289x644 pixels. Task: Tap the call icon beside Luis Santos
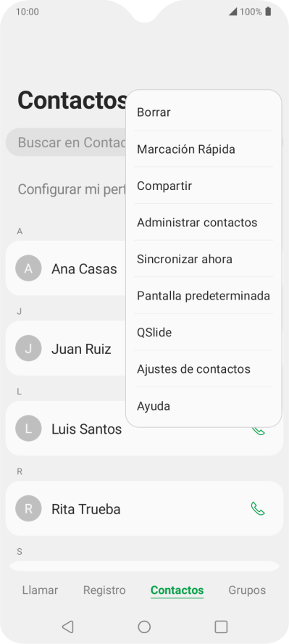pyautogui.click(x=259, y=431)
